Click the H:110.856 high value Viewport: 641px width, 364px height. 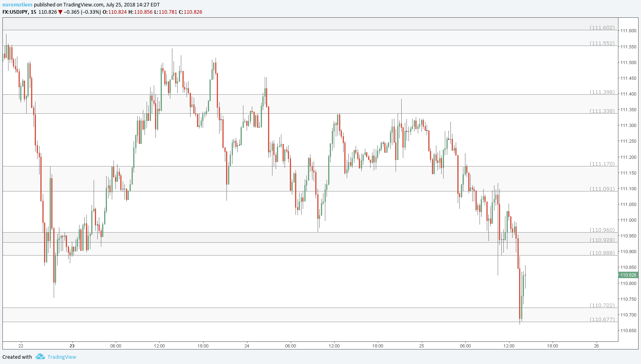pyautogui.click(x=140, y=12)
